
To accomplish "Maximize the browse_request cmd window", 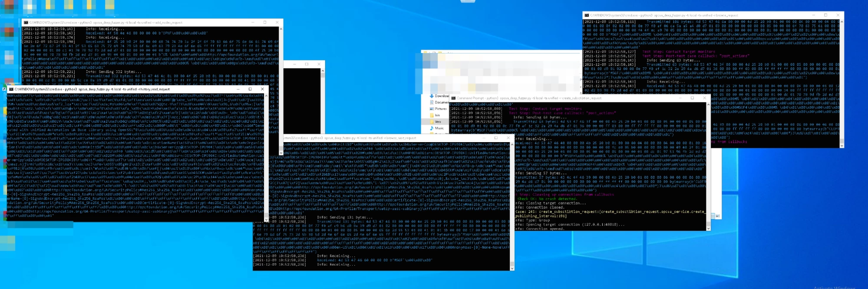I will click(x=826, y=15).
